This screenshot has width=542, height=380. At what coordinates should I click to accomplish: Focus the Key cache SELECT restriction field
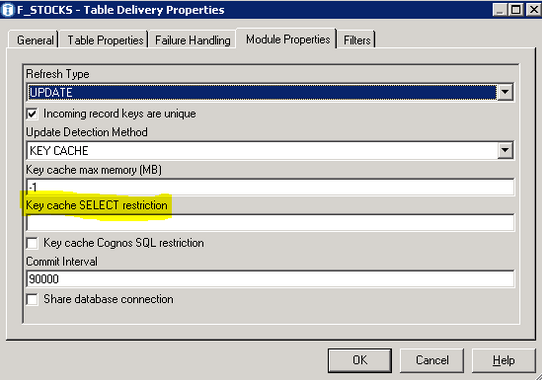coord(270,223)
